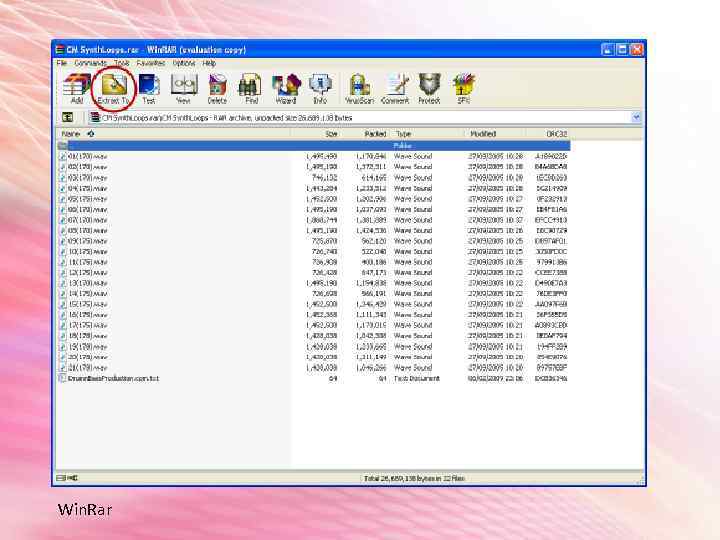Screen dimensions: 720x540
Task: Click the wav icon of file 01
Action: pyautogui.click(x=63, y=156)
